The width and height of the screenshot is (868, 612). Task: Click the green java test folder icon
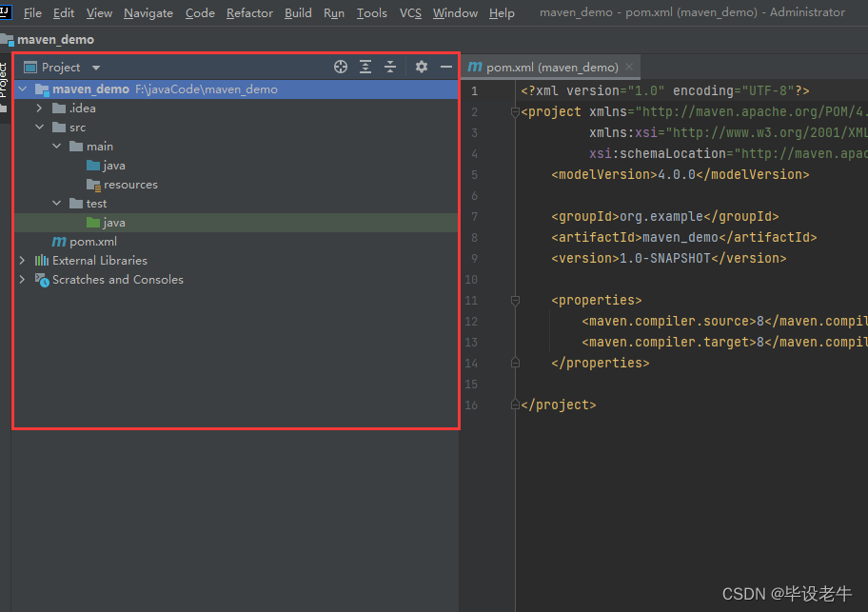pyautogui.click(x=93, y=223)
